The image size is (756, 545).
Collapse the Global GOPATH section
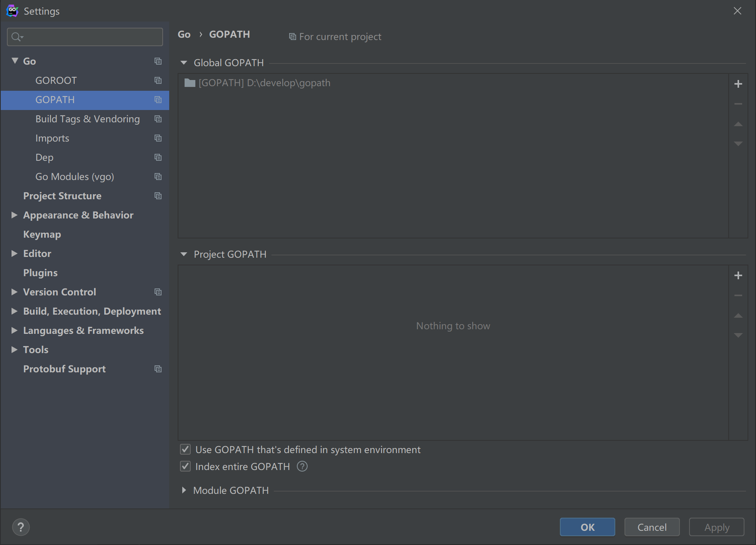coord(184,63)
